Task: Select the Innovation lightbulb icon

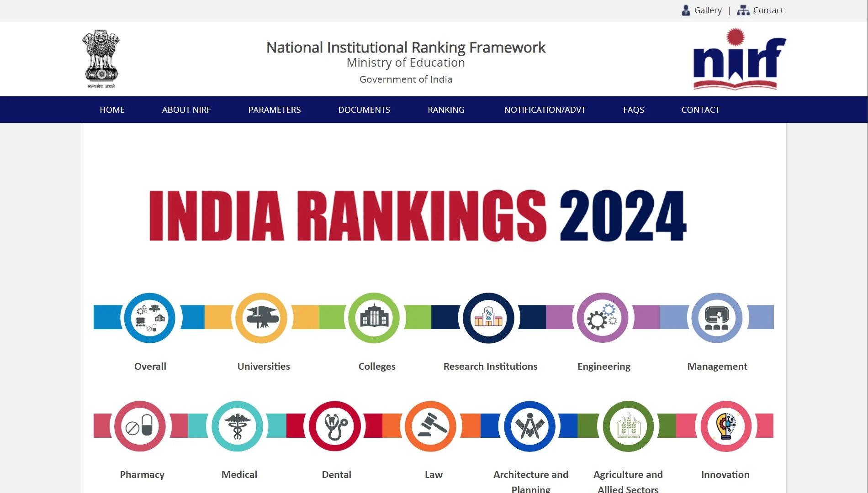Action: point(726,426)
